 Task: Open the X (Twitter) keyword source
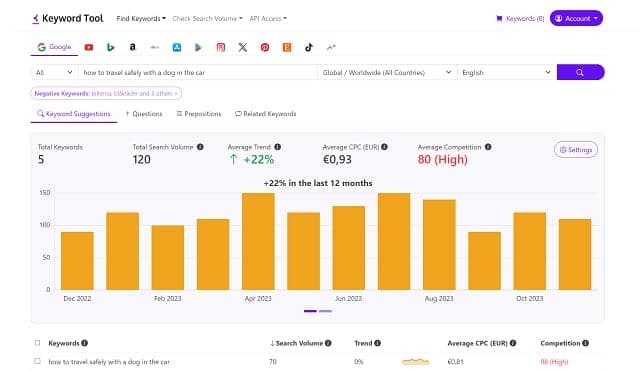(243, 47)
